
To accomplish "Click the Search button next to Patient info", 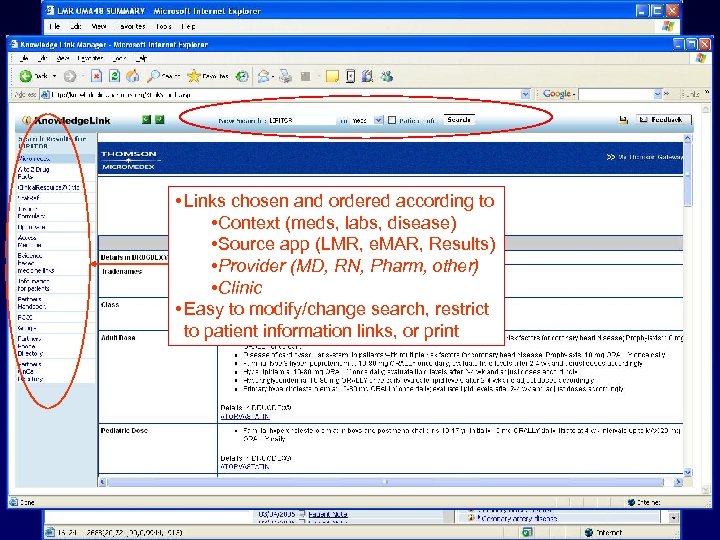I will click(x=459, y=120).
